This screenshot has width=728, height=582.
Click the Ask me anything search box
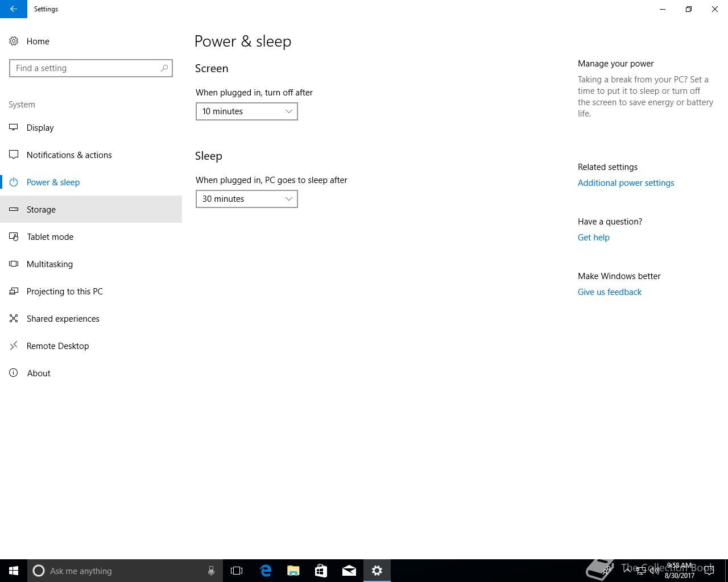[125, 571]
